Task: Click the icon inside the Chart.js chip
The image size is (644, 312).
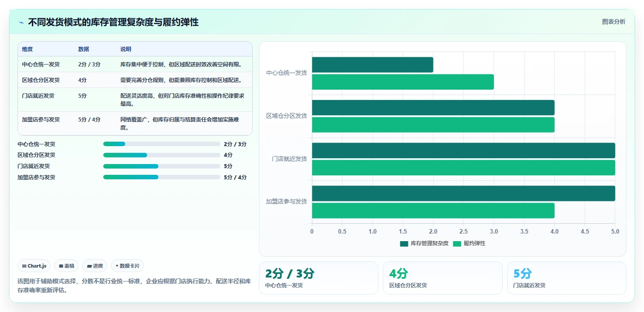Action: coord(24,266)
